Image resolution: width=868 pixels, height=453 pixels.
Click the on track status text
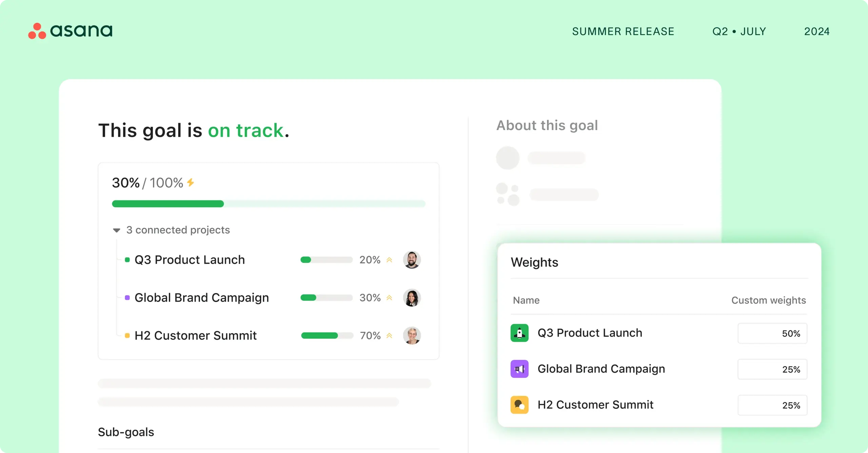[x=246, y=130]
